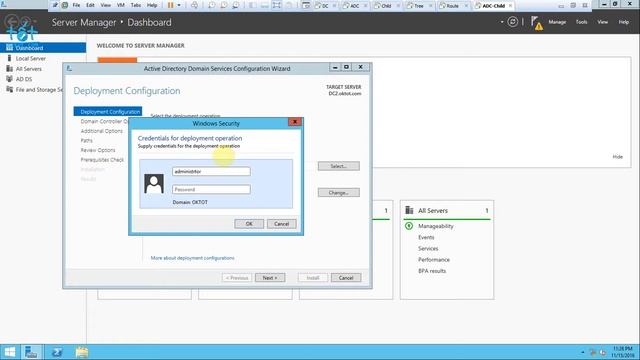Open Performance under All Servers tile

(x=433, y=260)
